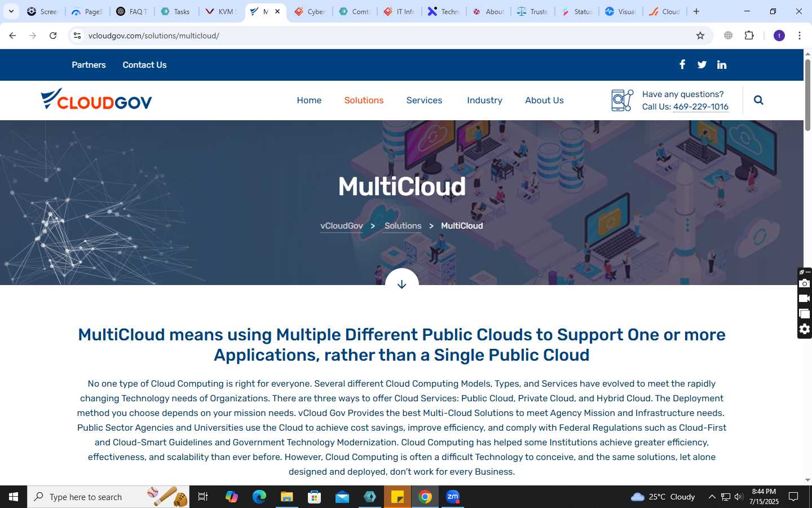Open the Chrome extensions puzzle icon
This screenshot has width=812, height=508.
749,36
